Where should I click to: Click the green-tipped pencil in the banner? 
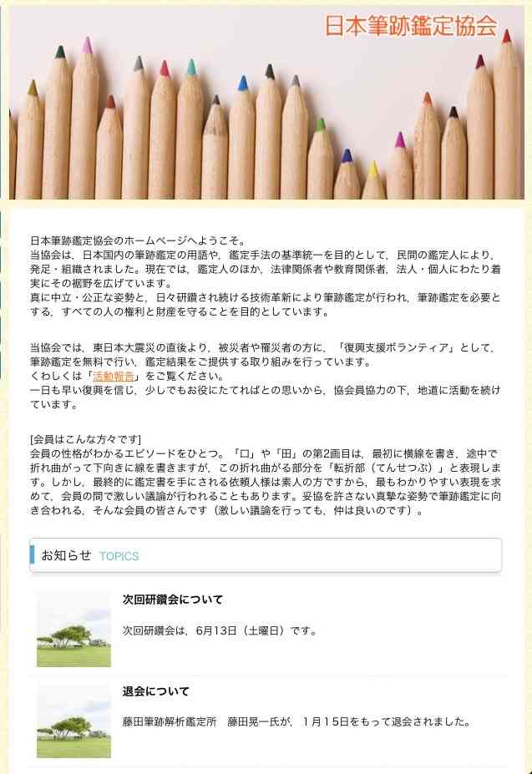[x=321, y=159]
